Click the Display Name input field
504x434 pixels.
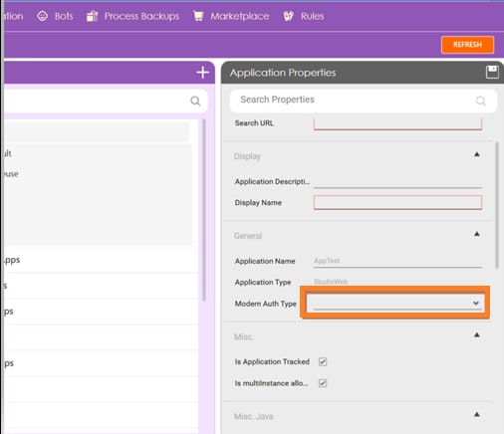tap(397, 202)
